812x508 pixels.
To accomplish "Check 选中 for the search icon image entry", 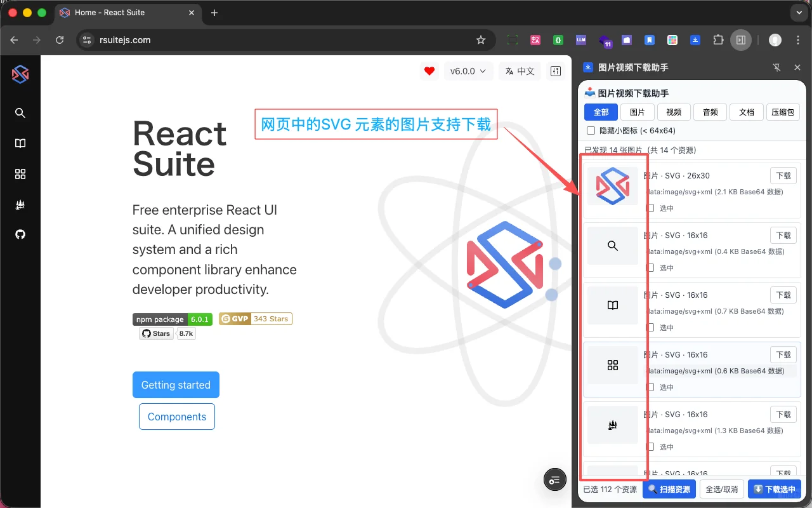I will [651, 267].
